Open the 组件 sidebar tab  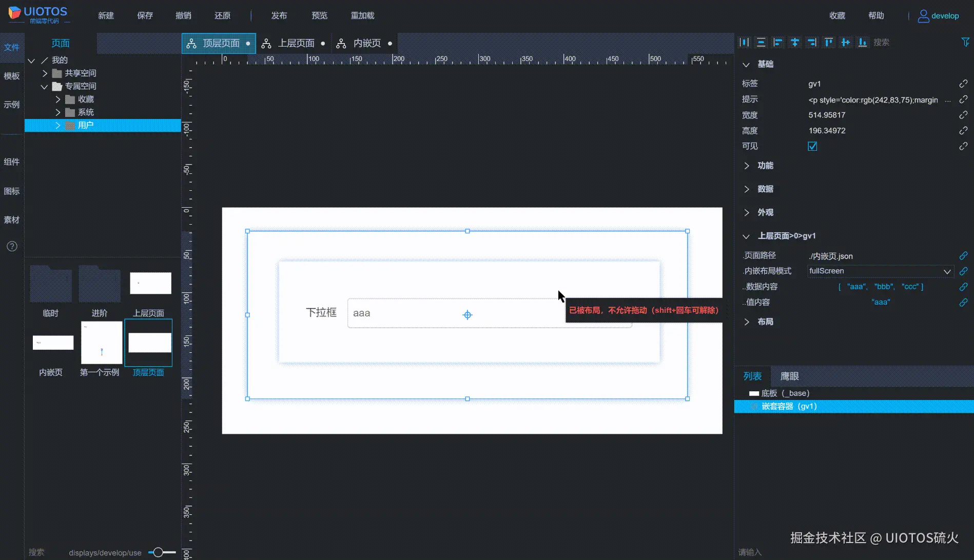pos(12,162)
